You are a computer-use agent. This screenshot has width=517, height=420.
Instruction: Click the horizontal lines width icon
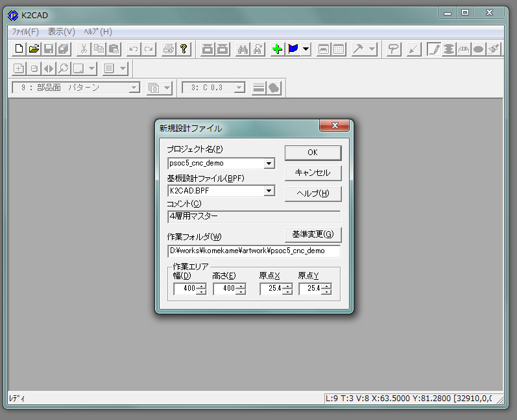(259, 88)
